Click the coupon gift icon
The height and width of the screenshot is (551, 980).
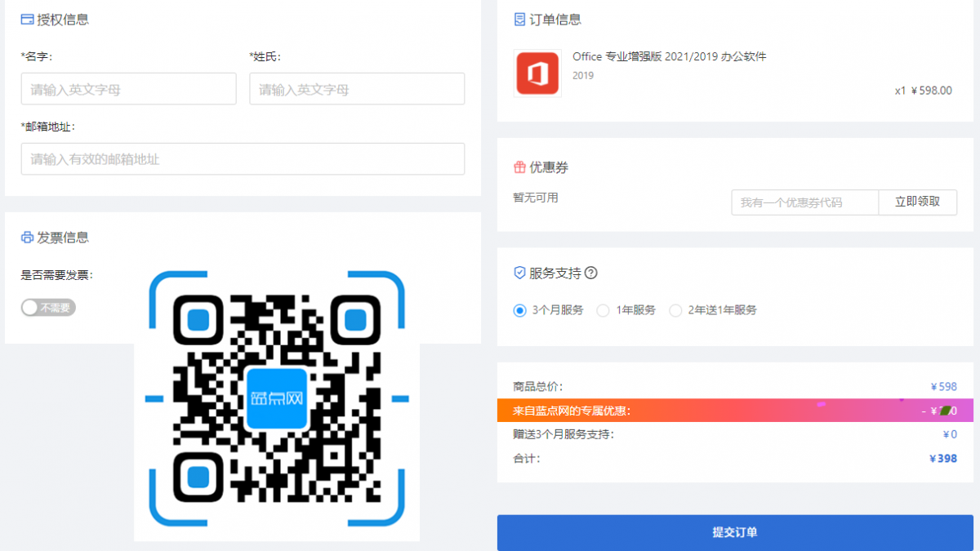519,167
